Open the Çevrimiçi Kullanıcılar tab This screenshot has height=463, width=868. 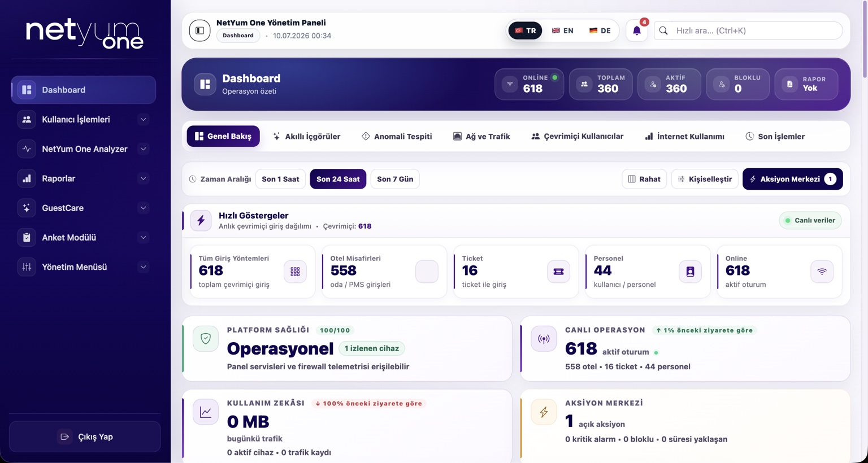[x=578, y=136]
